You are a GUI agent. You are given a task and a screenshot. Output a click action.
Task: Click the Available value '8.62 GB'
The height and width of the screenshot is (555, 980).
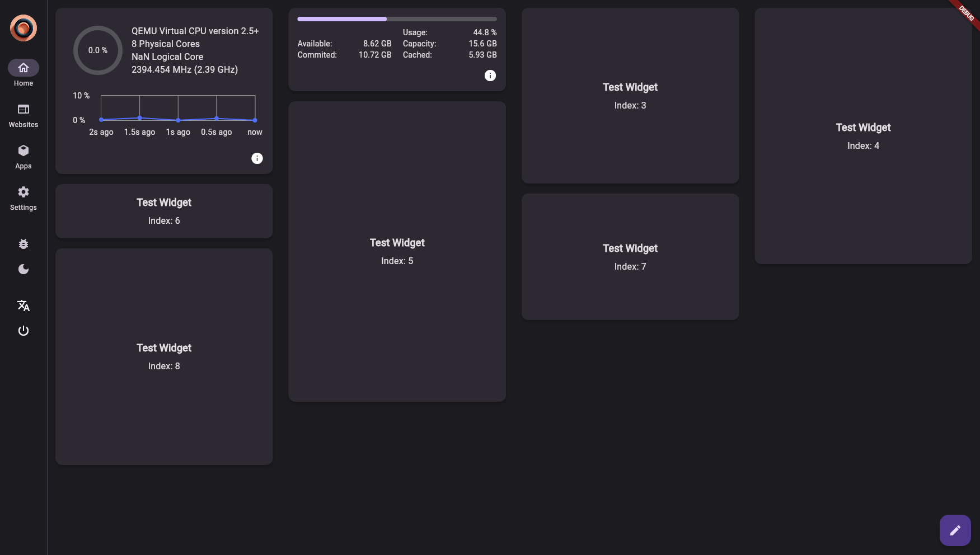(377, 44)
